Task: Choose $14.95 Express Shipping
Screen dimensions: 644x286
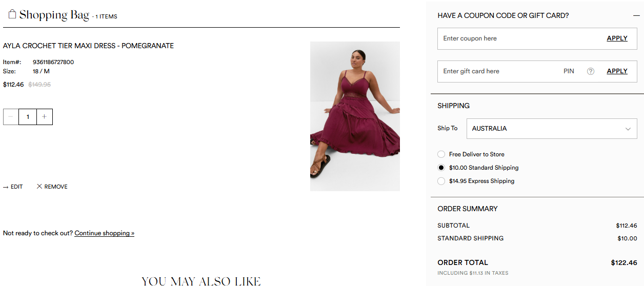Action: tap(441, 181)
